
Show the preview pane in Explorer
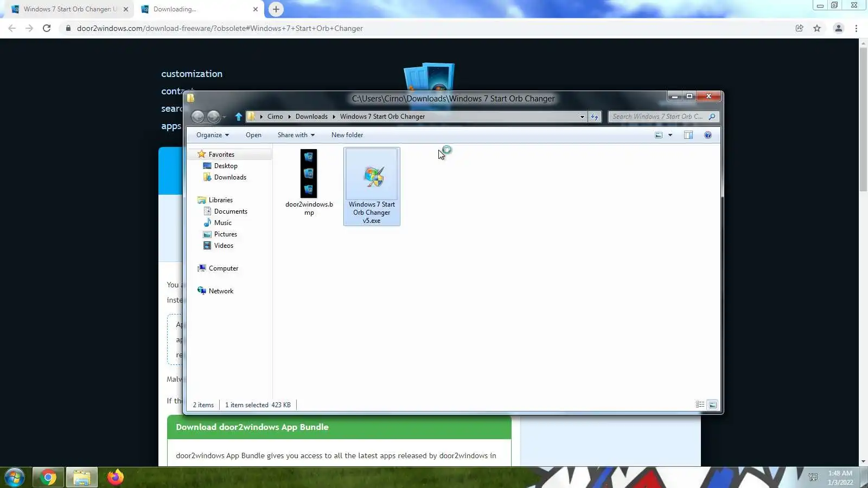[688, 135]
